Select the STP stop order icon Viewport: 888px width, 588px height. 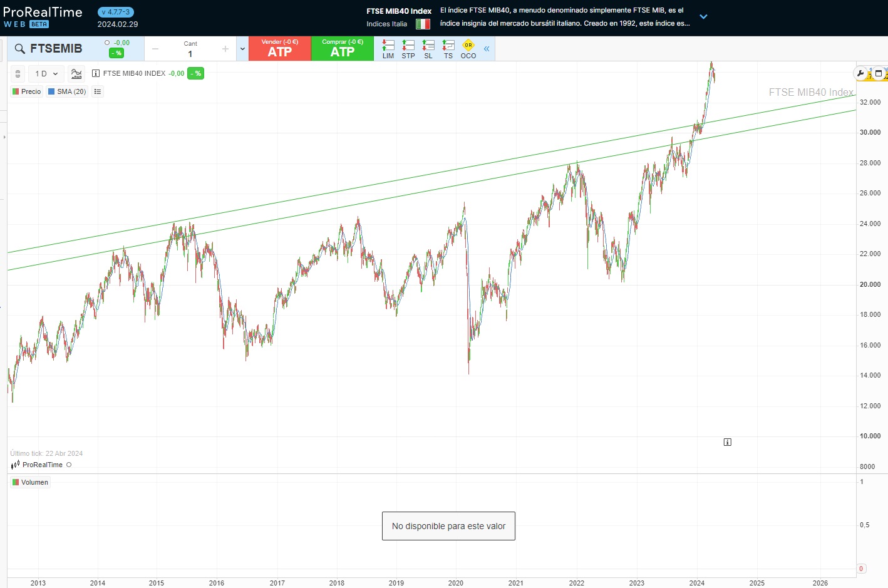[408, 48]
